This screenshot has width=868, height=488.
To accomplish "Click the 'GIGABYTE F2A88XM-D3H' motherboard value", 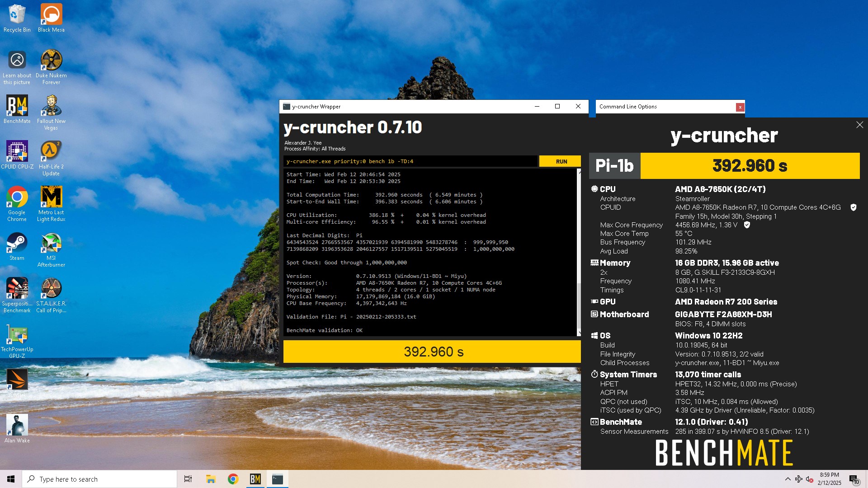I will coord(723,314).
